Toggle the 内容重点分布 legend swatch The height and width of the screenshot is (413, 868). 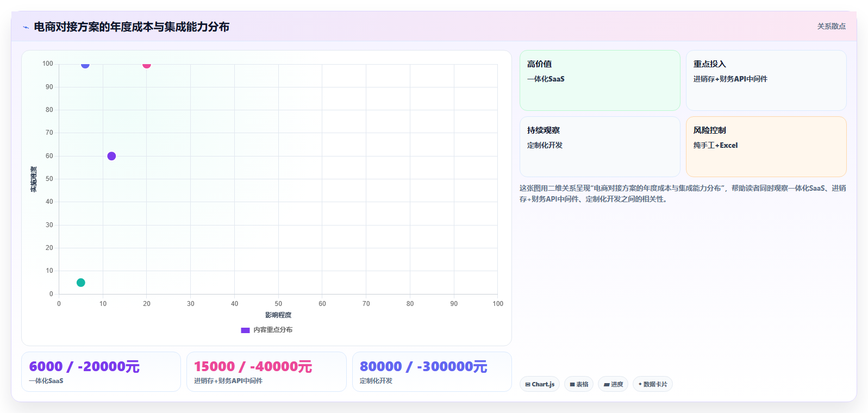245,330
